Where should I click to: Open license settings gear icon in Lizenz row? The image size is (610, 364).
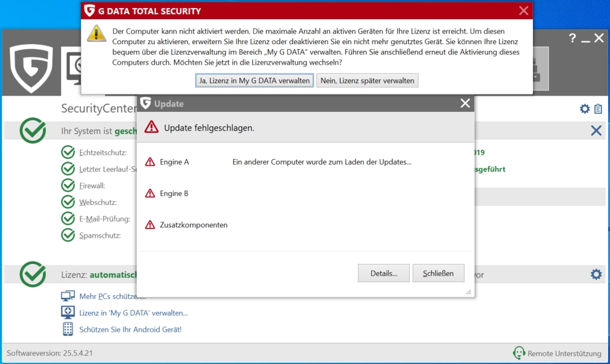tap(596, 275)
